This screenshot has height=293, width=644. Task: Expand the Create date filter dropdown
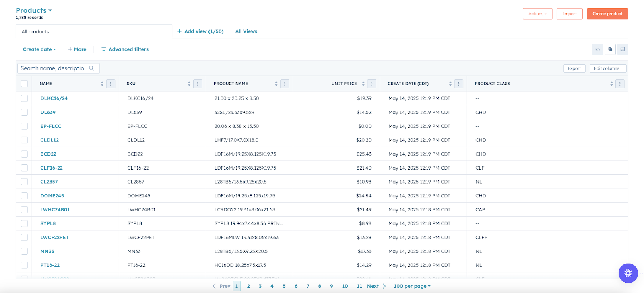click(x=39, y=49)
